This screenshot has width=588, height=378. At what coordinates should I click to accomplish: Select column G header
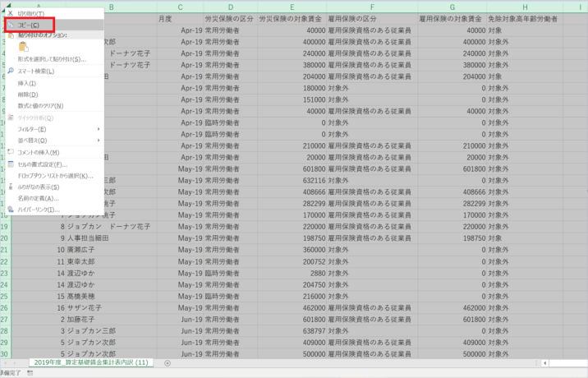452,7
